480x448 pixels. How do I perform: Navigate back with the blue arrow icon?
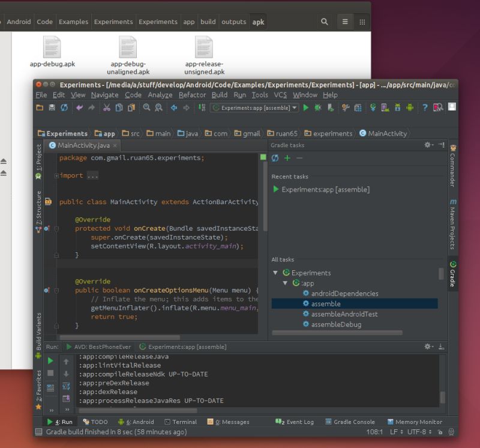click(174, 107)
